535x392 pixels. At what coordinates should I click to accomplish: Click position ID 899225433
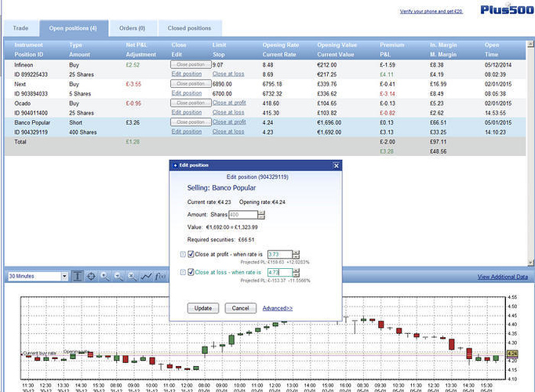tap(31, 74)
